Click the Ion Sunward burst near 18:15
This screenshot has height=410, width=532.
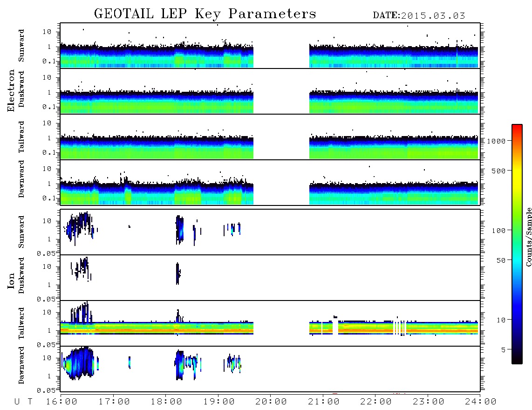point(180,230)
